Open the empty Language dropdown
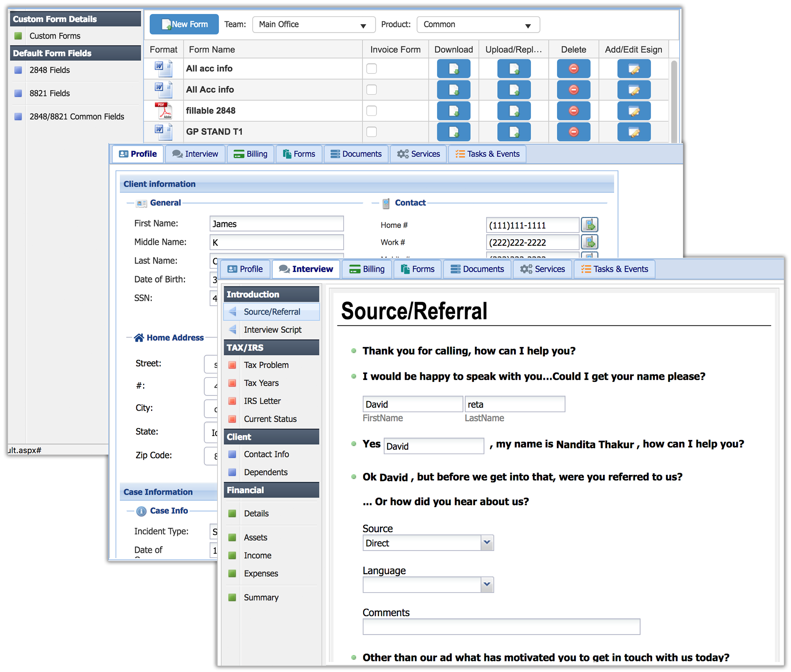This screenshot has width=791, height=672. click(487, 585)
